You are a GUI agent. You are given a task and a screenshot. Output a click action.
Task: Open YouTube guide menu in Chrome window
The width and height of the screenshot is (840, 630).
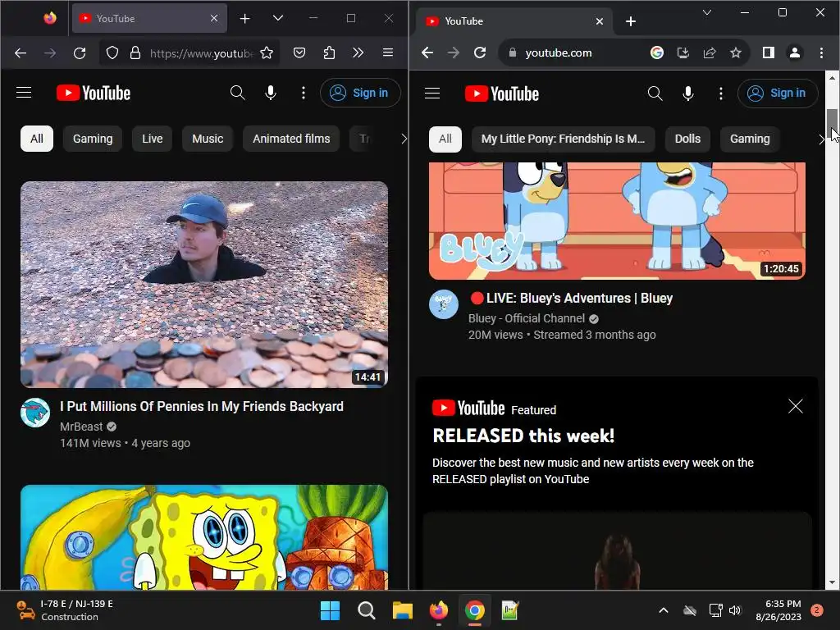[432, 94]
